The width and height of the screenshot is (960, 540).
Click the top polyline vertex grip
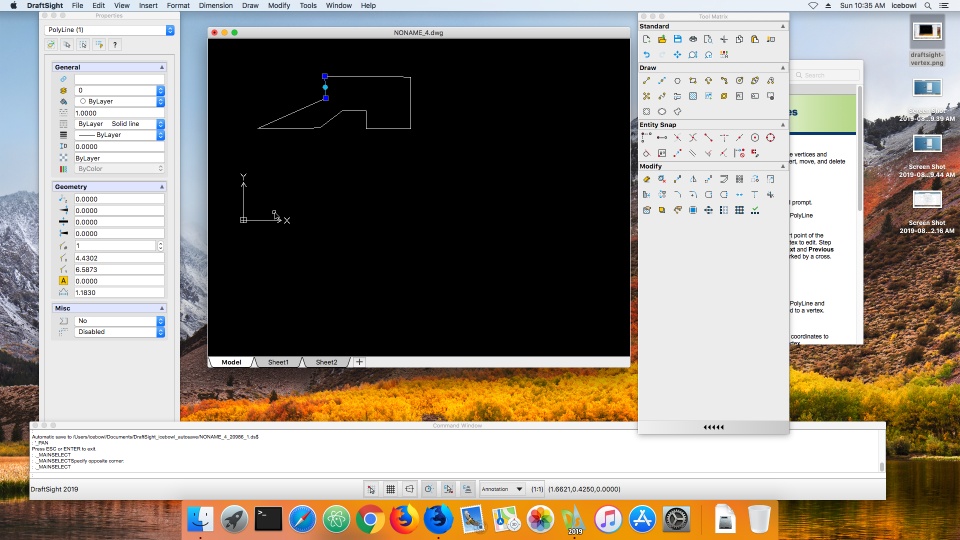[x=325, y=77]
